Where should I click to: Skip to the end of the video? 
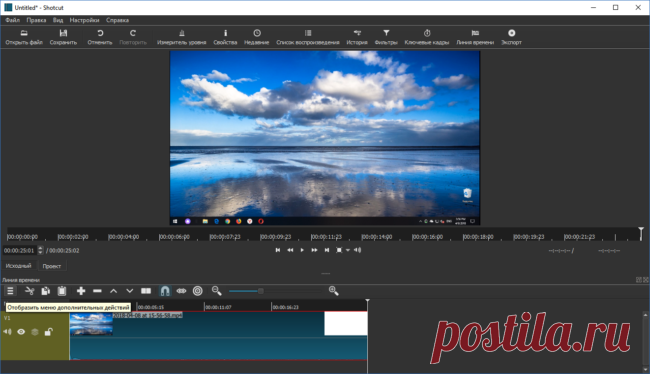click(x=327, y=250)
